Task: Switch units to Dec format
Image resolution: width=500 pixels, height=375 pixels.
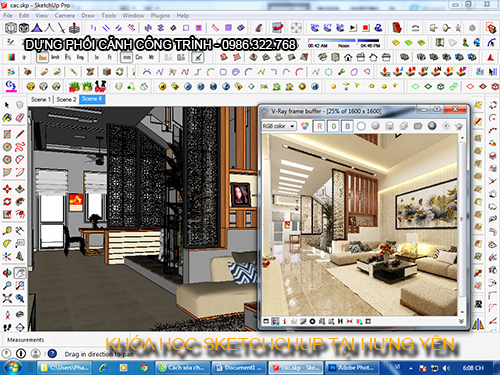Action: [x=42, y=57]
